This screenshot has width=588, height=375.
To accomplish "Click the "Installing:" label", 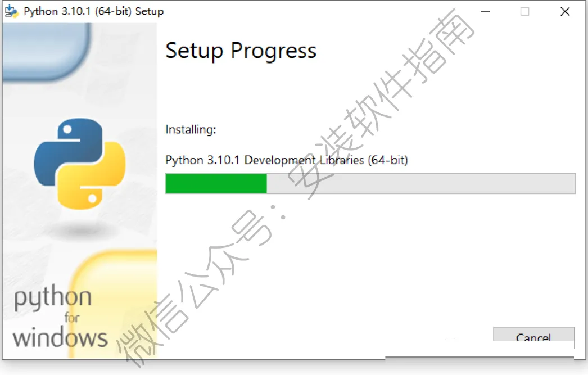I will click(191, 130).
